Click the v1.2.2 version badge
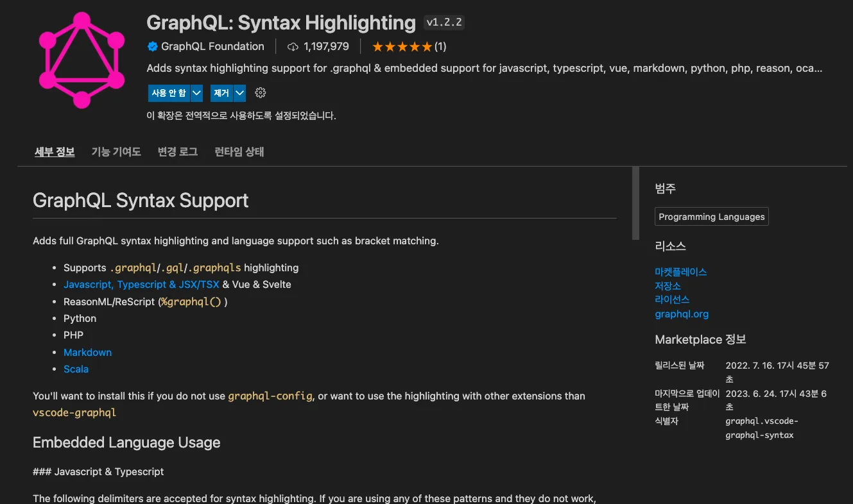The width and height of the screenshot is (853, 504). click(x=444, y=22)
